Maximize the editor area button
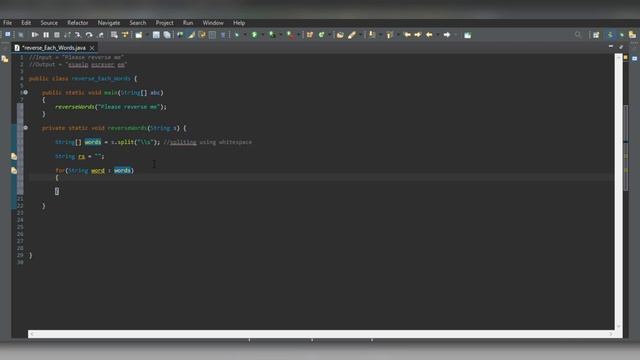 tap(621, 47)
